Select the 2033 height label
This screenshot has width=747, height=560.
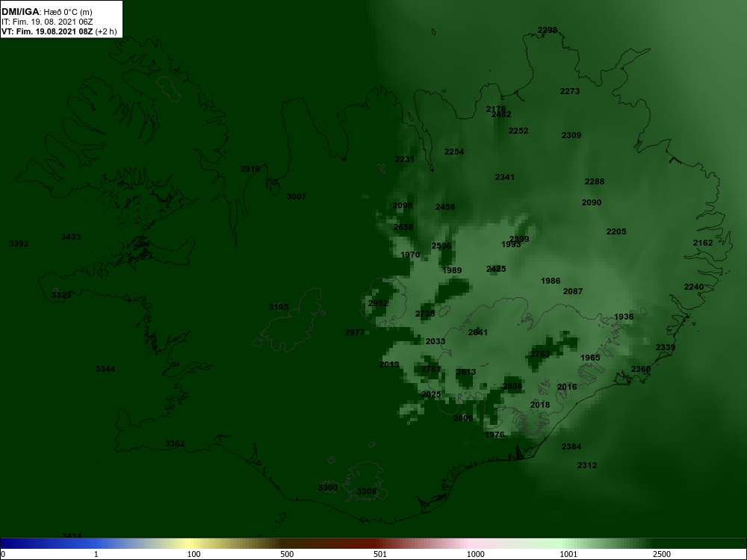(x=435, y=341)
